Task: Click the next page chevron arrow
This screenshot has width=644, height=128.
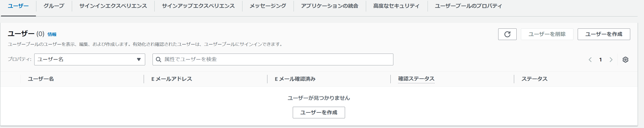Action: click(x=611, y=60)
